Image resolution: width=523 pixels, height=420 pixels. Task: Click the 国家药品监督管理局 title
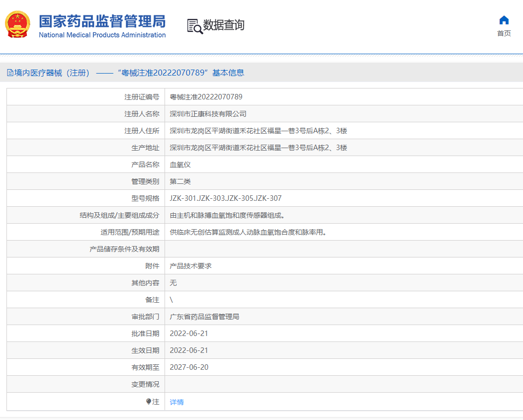click(102, 21)
